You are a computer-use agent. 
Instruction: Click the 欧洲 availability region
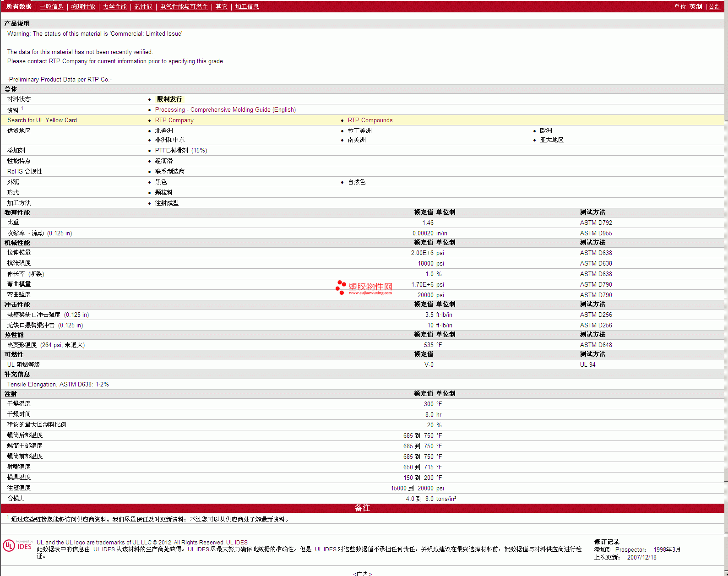point(546,130)
